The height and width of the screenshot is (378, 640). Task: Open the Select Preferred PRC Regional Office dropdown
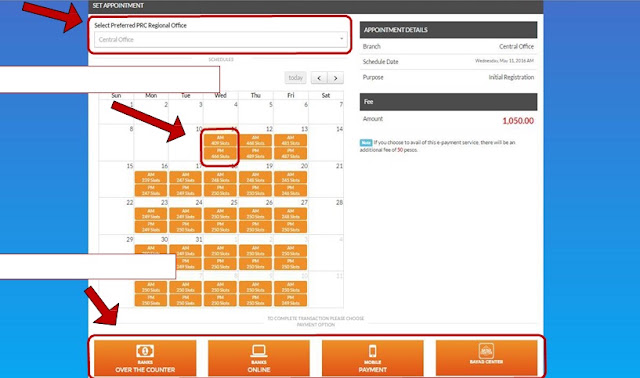point(220,40)
